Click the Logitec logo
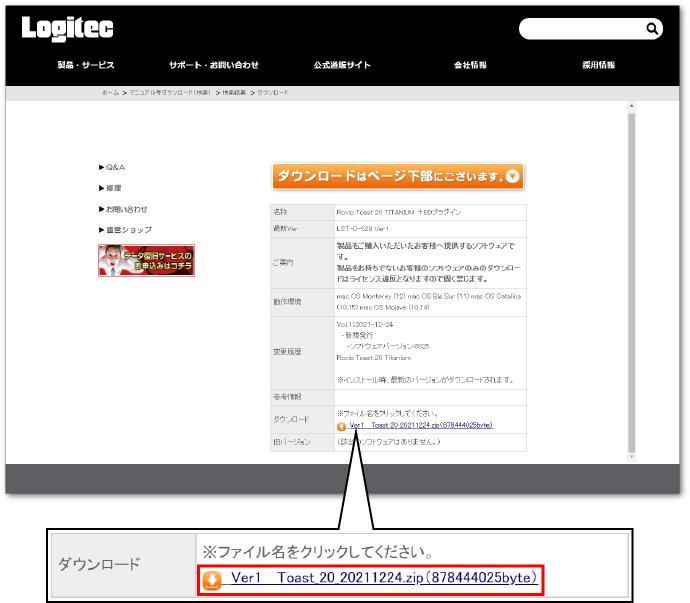This screenshot has width=690, height=603. 67,29
